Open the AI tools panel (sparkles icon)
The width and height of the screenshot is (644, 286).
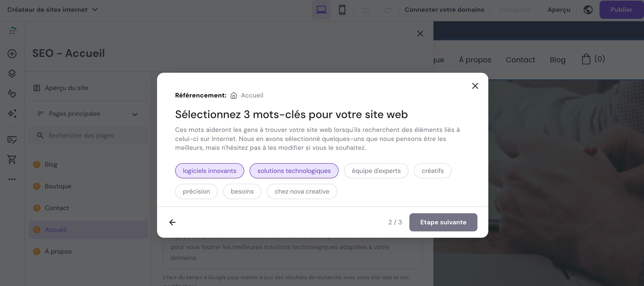pyautogui.click(x=12, y=114)
